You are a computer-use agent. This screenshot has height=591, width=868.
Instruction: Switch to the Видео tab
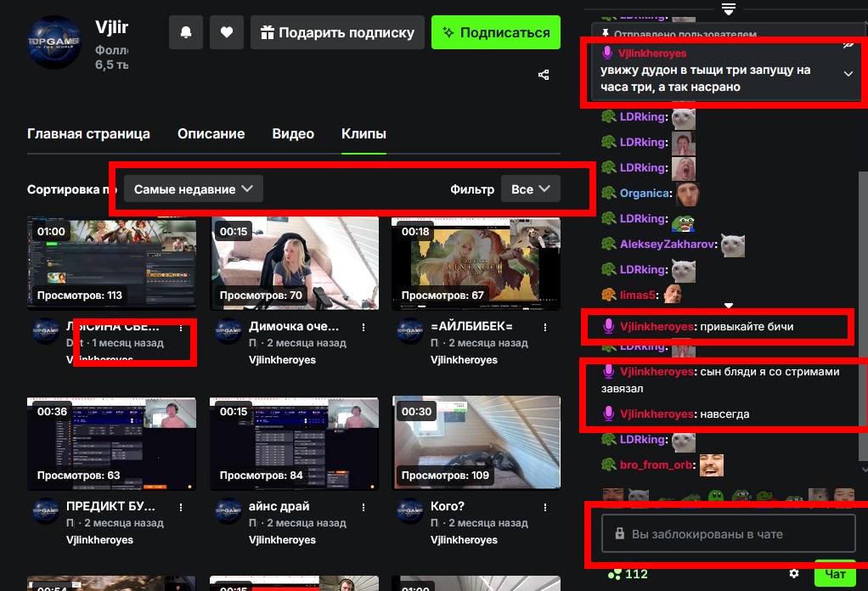click(x=293, y=134)
